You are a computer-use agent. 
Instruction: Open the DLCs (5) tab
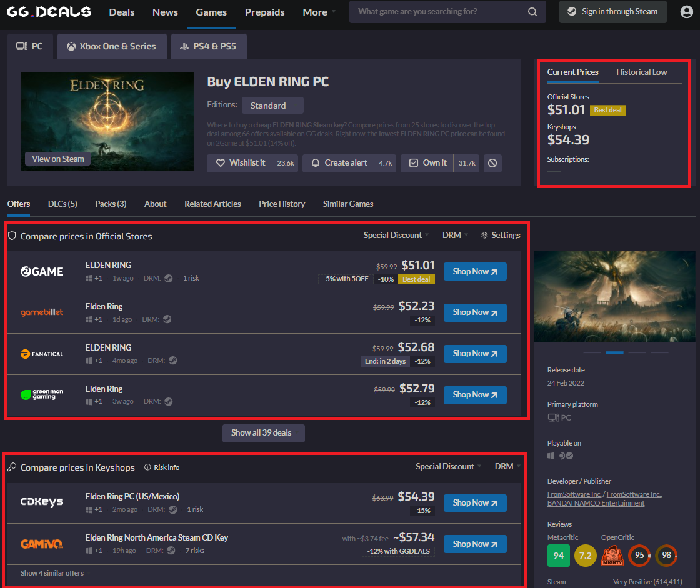click(62, 204)
